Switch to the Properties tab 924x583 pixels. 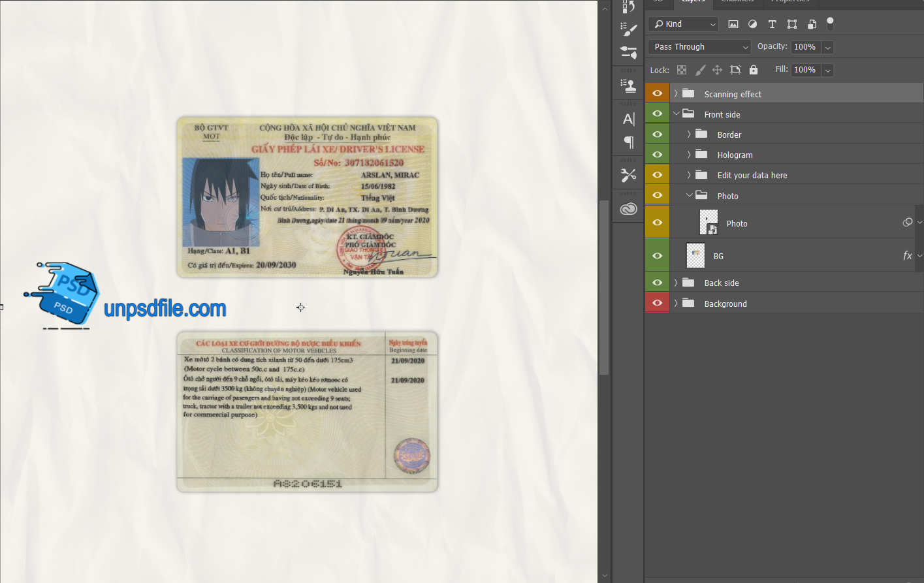(790, 2)
